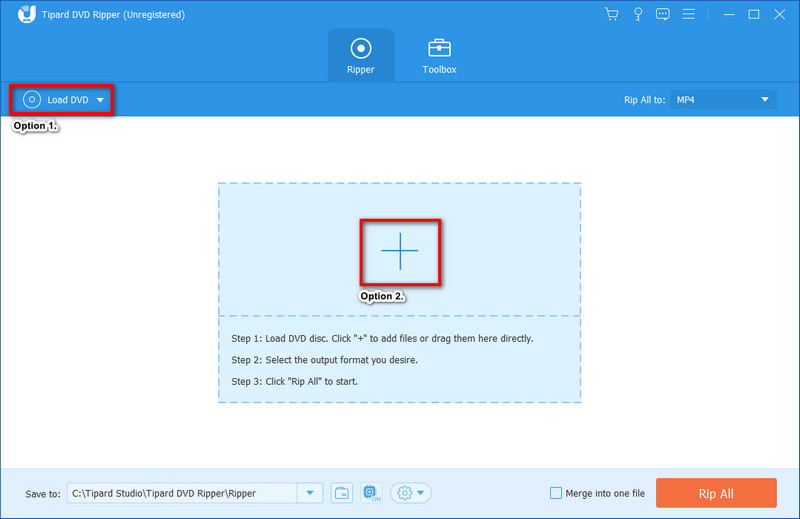This screenshot has width=800, height=519.
Task: Click the large plus icon to add files
Action: [x=399, y=251]
